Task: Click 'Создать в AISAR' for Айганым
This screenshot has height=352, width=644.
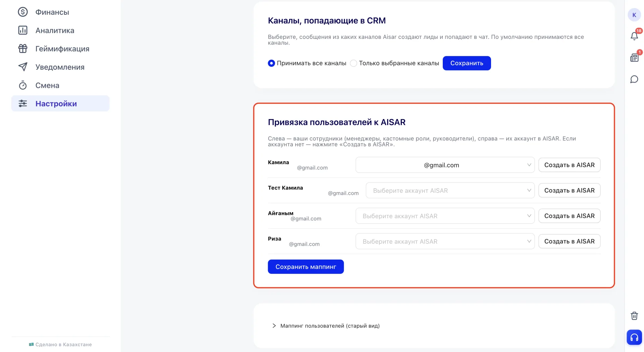Action: click(x=569, y=216)
